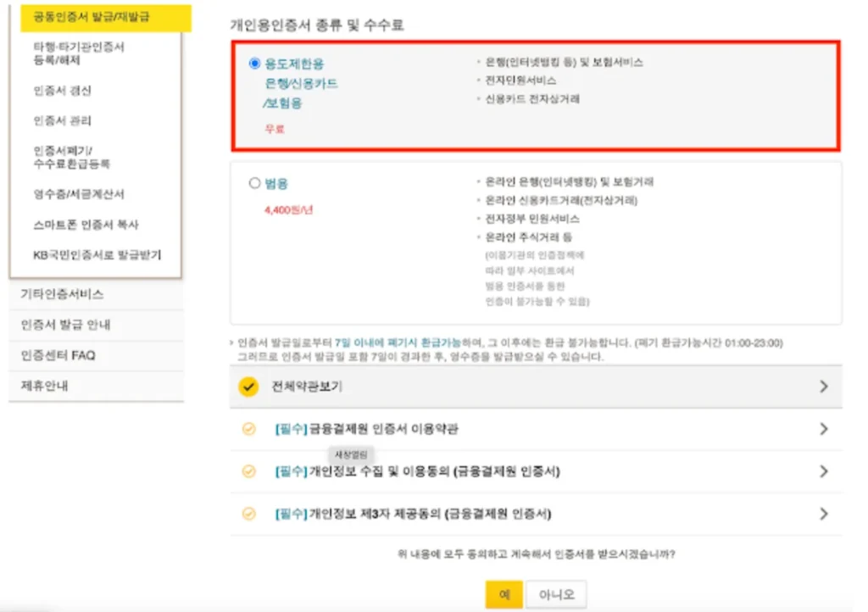This screenshot has width=868, height=612.
Task: Open KB국민인증서로 발급받기 menu item
Action: (97, 255)
